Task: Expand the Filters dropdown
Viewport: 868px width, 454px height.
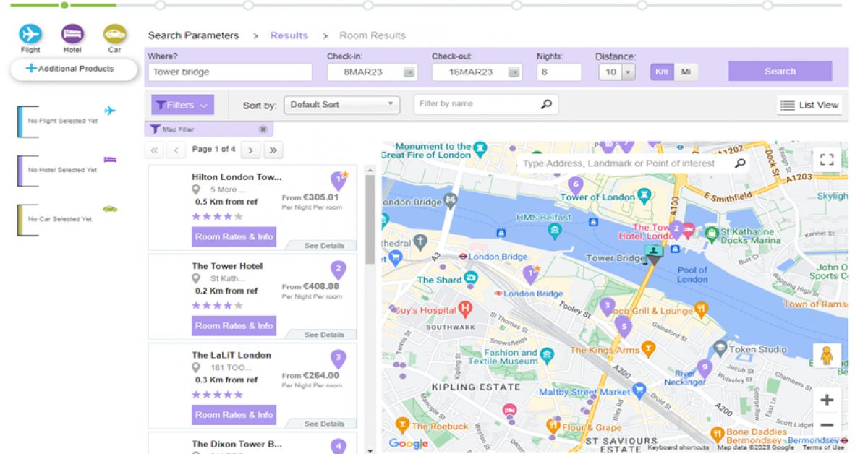Action: coord(182,105)
